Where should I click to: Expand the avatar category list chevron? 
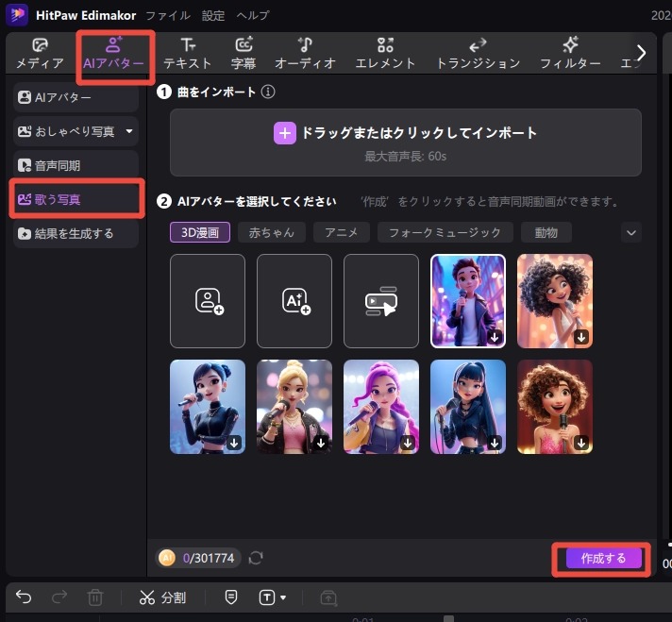click(x=631, y=232)
